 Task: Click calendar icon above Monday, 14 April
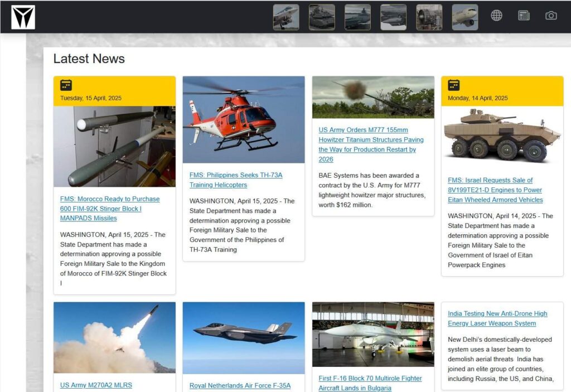pyautogui.click(x=454, y=85)
